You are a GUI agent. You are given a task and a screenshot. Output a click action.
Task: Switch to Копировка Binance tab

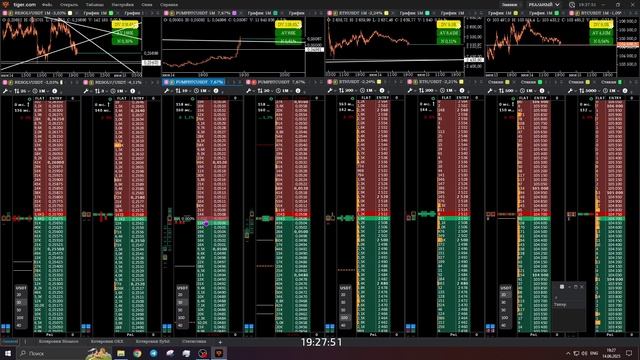click(58, 342)
